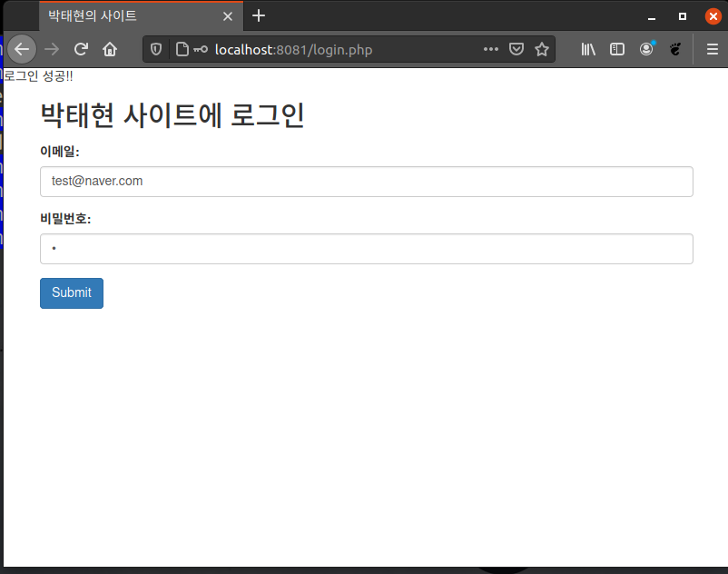Click the 박태현 사이트에 로그인 heading
This screenshot has height=574, width=728.
click(172, 115)
